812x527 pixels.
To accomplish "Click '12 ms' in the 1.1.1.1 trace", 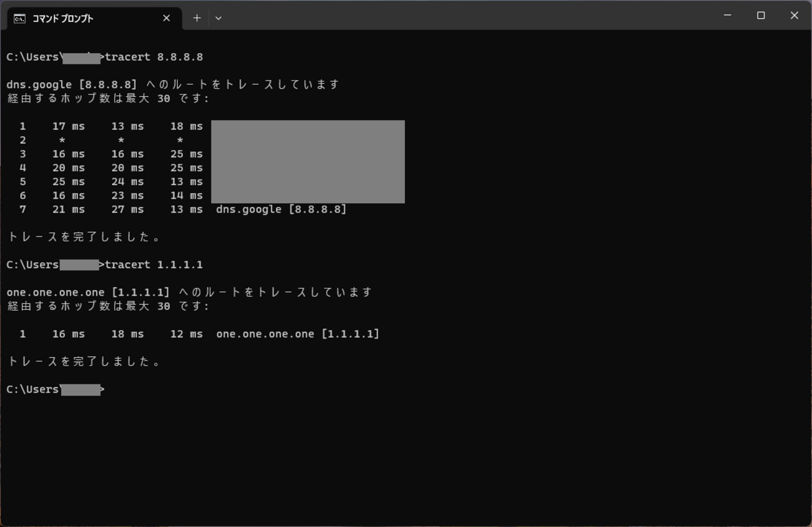I will 186,334.
